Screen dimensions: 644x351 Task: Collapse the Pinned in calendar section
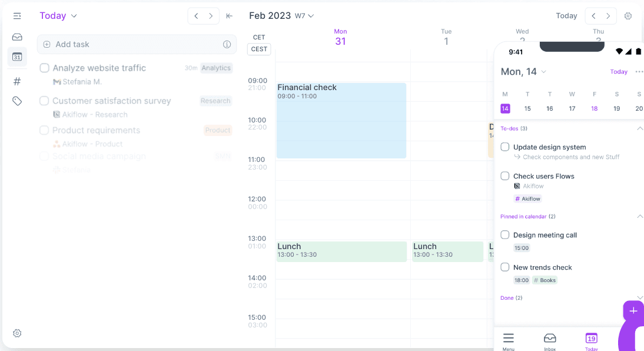pos(639,216)
